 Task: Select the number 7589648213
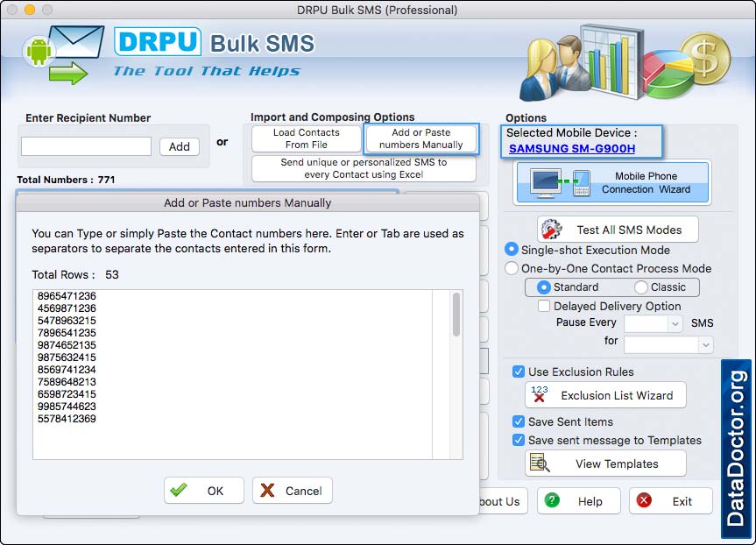pyautogui.click(x=67, y=381)
